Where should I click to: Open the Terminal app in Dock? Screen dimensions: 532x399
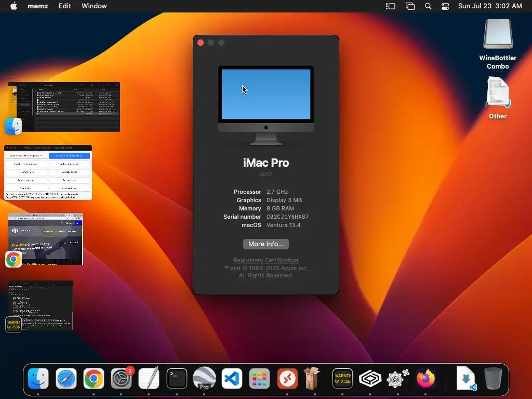point(177,378)
